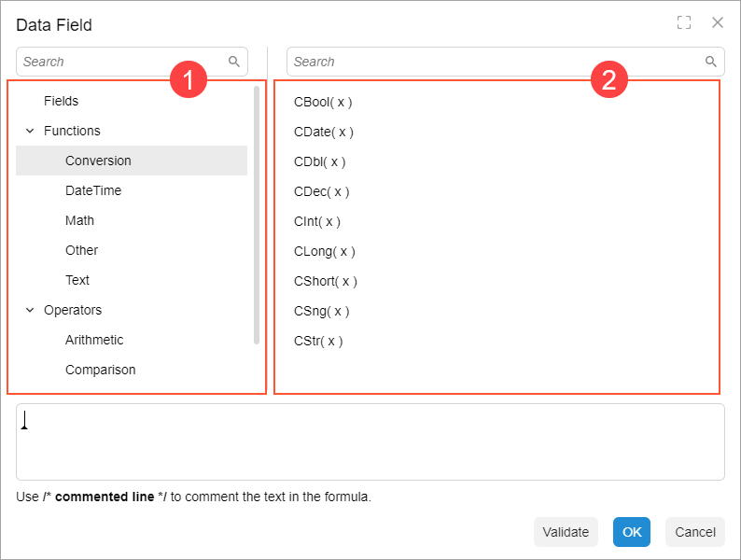
Task: Click the maximize dialog icon
Action: (684, 23)
